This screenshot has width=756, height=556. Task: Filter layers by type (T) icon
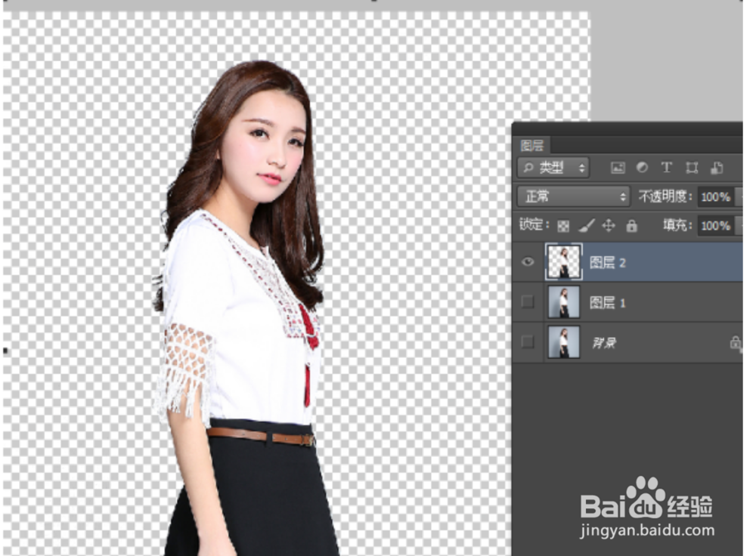click(667, 167)
